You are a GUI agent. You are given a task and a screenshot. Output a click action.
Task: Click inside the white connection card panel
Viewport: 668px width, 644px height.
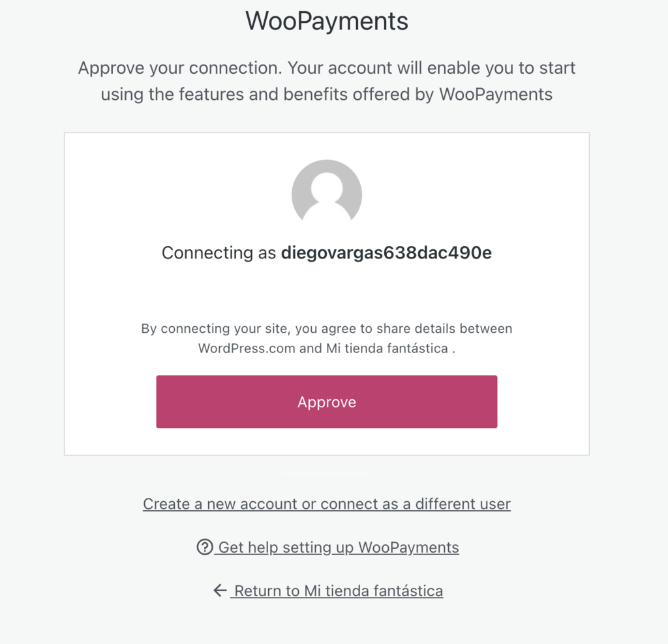[326, 294]
